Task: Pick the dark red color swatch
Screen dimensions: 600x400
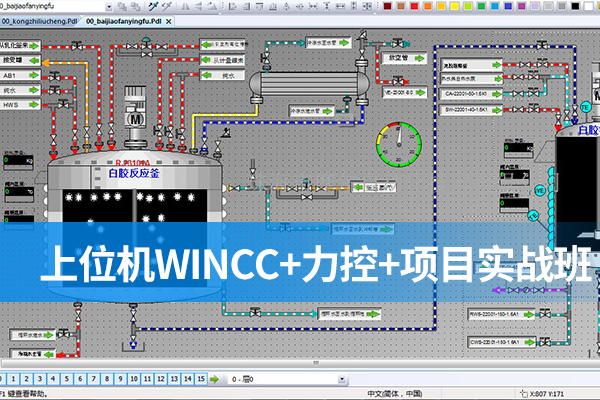Action: [x=387, y=6]
